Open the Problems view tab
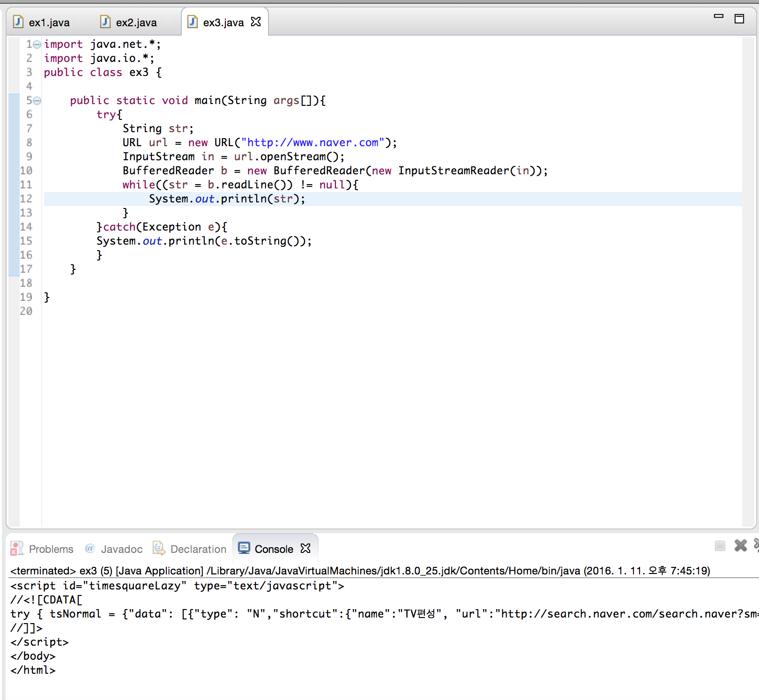Image resolution: width=759 pixels, height=700 pixels. click(x=43, y=549)
